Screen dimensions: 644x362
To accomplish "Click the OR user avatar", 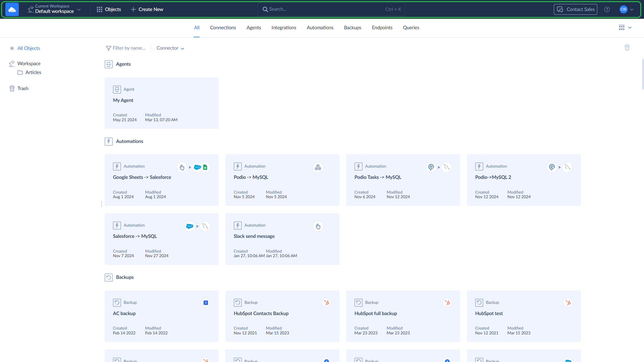I will click(623, 9).
